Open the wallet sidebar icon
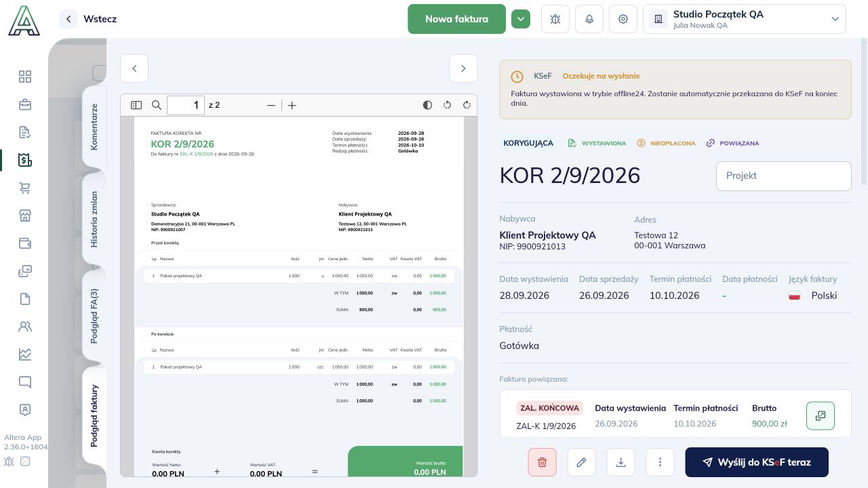Viewport: 868px width, 488px height. [x=25, y=243]
